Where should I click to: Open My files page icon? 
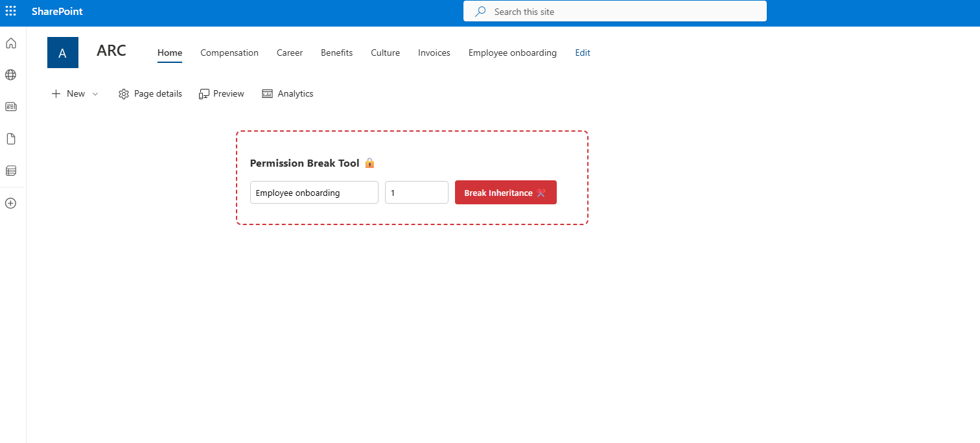click(11, 139)
